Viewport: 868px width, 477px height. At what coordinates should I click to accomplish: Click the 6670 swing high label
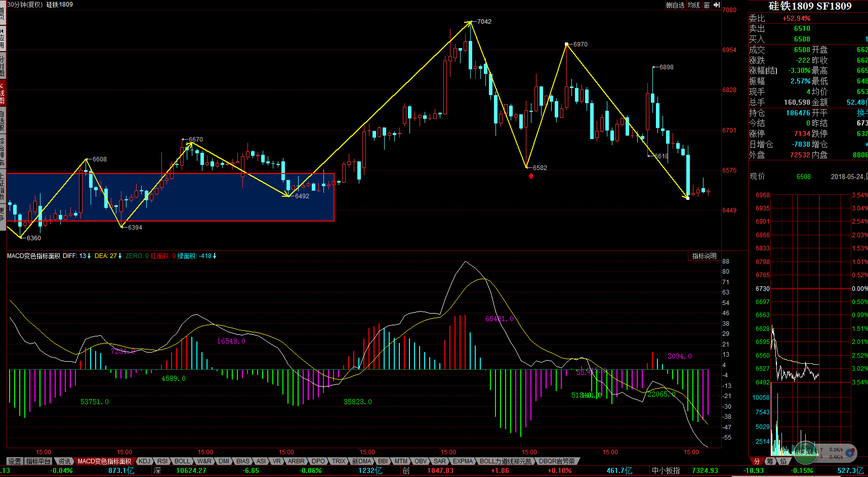(x=196, y=140)
